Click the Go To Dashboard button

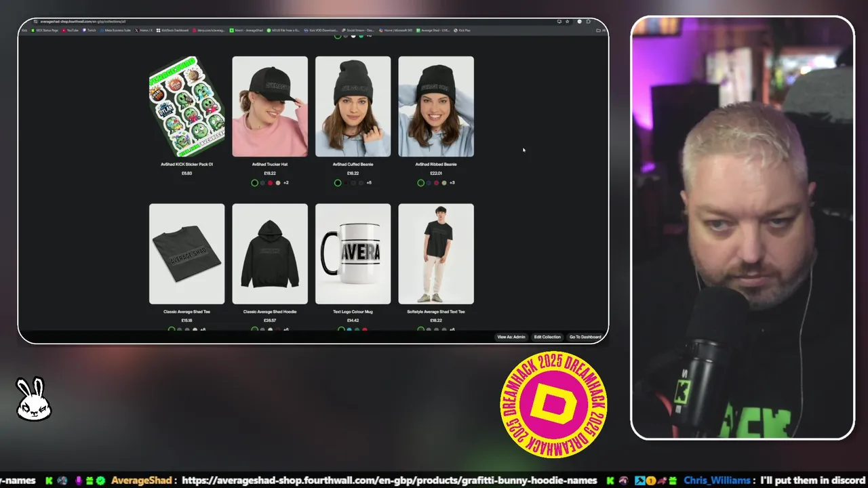(x=585, y=337)
